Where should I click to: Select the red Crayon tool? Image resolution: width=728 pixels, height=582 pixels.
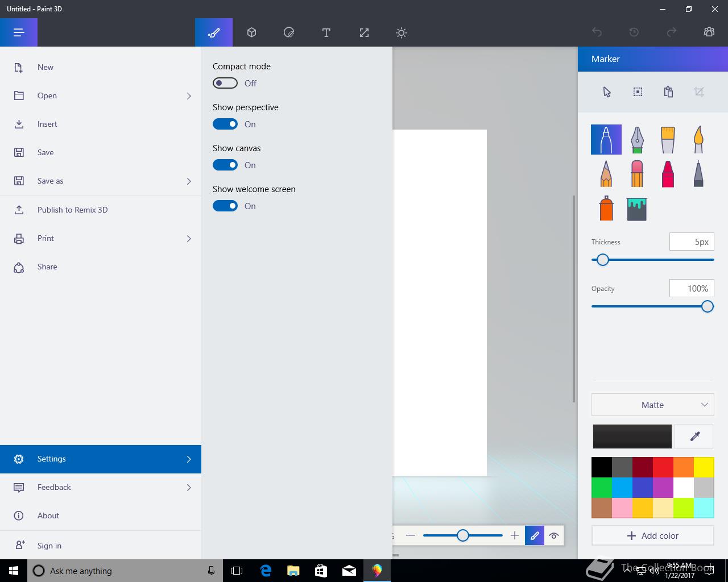click(668, 173)
